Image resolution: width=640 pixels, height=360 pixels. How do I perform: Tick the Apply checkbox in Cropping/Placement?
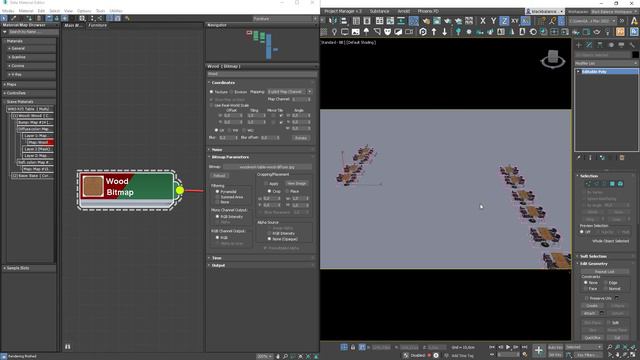click(266, 184)
